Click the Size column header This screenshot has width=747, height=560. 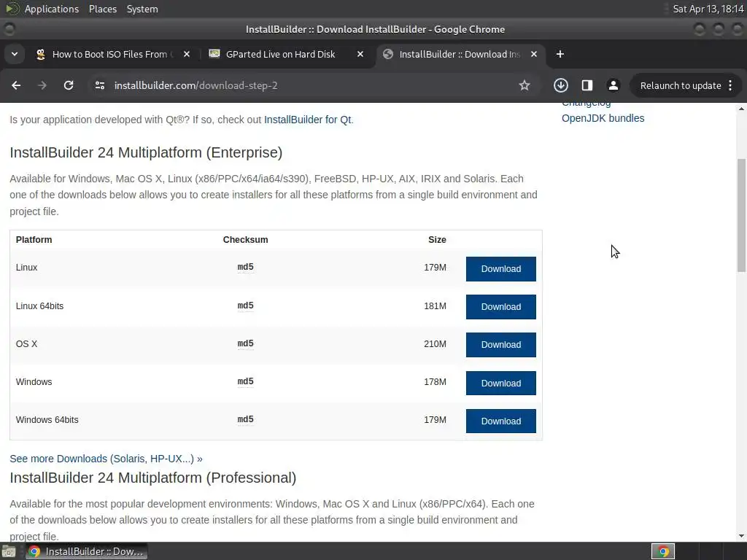click(437, 239)
